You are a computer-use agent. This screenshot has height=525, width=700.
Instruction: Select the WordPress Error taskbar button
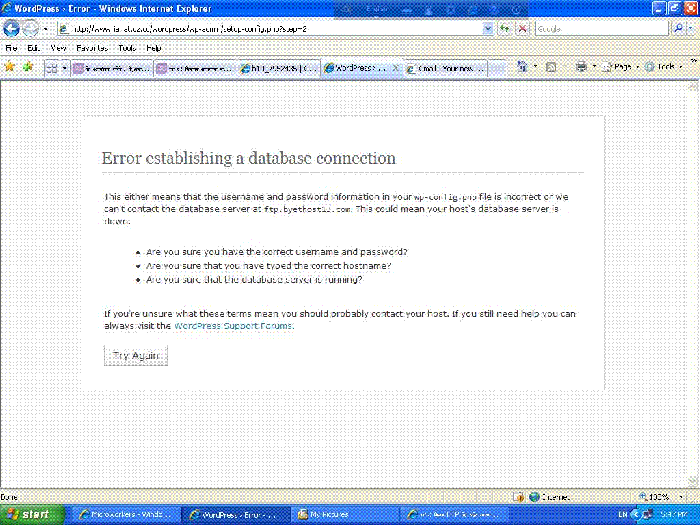tap(235, 515)
